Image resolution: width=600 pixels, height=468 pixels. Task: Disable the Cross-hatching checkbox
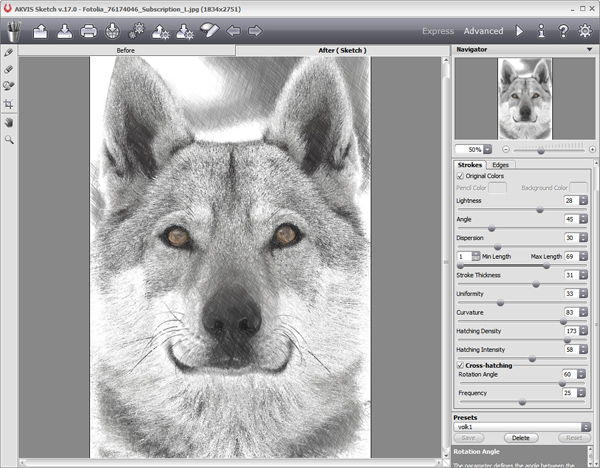460,365
